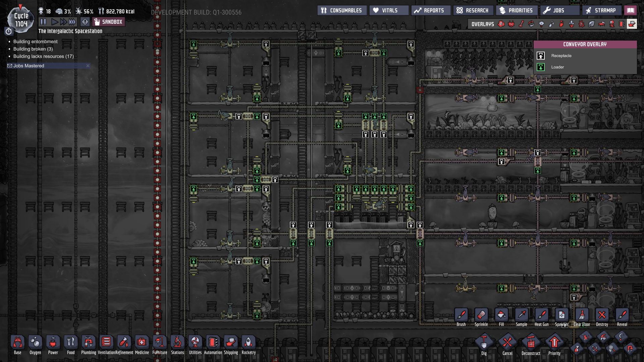Open the Priorities screen

(x=517, y=10)
